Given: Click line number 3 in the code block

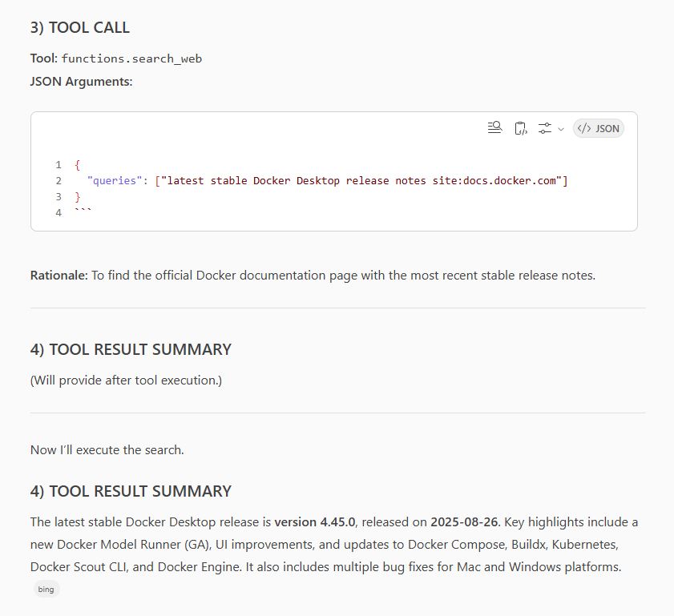Looking at the screenshot, I should [x=59, y=197].
